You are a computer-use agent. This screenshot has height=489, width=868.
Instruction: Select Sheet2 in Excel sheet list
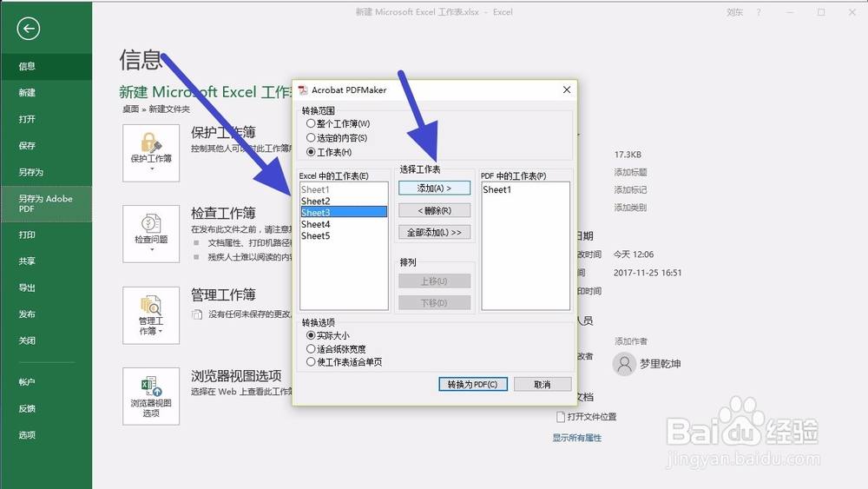343,201
